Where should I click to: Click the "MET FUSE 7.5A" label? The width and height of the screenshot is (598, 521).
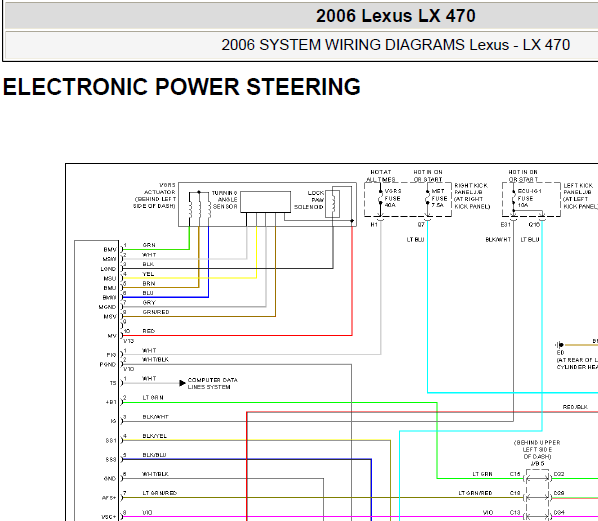pyautogui.click(x=439, y=198)
